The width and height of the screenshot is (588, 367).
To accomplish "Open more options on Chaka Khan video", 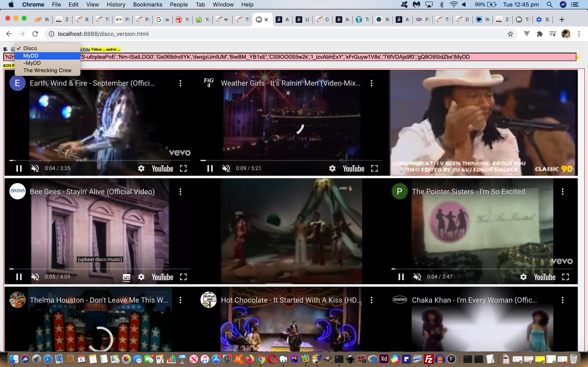I will 562,300.
